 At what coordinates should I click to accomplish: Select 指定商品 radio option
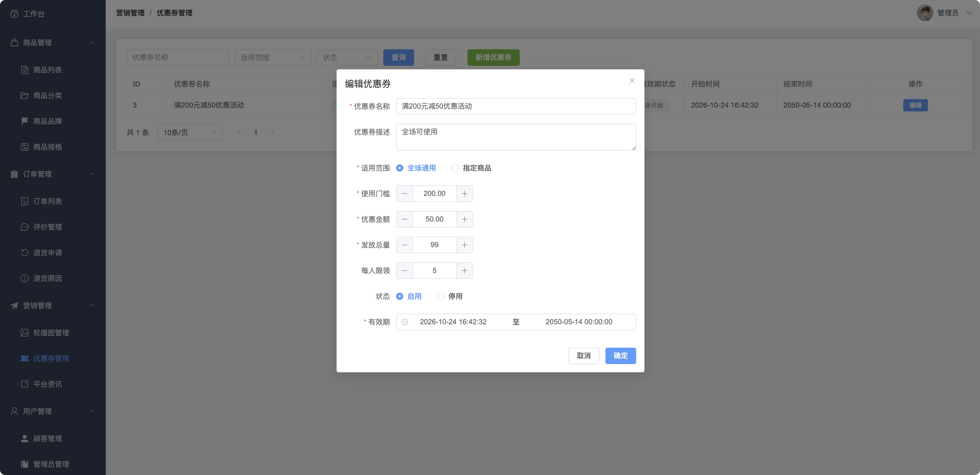[471, 168]
